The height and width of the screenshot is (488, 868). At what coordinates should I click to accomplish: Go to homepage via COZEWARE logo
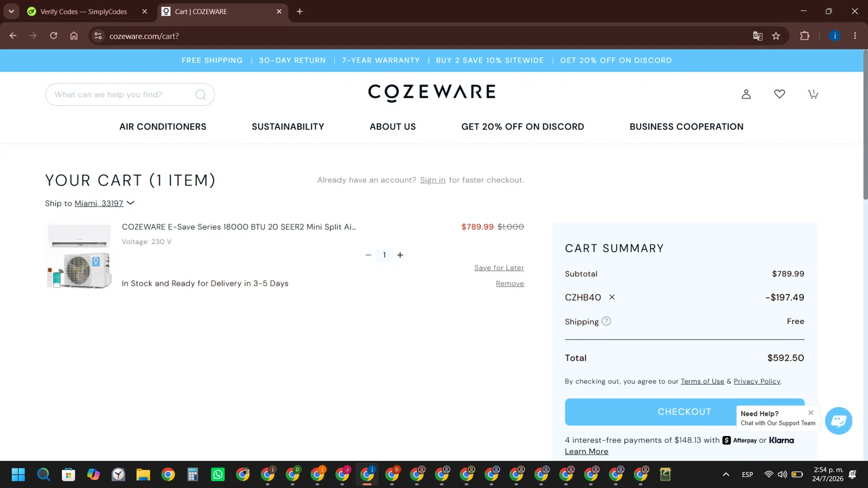click(432, 93)
